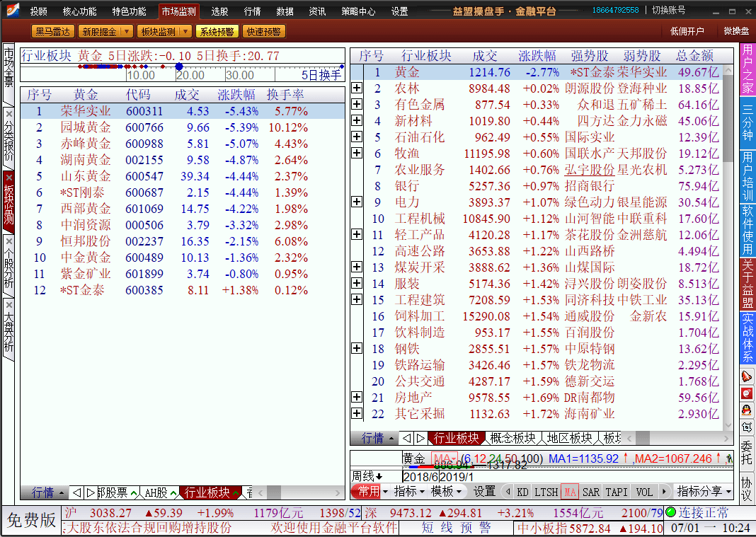This screenshot has width=756, height=537.
Task: Toggle the MA indicator button
Action: point(570,492)
